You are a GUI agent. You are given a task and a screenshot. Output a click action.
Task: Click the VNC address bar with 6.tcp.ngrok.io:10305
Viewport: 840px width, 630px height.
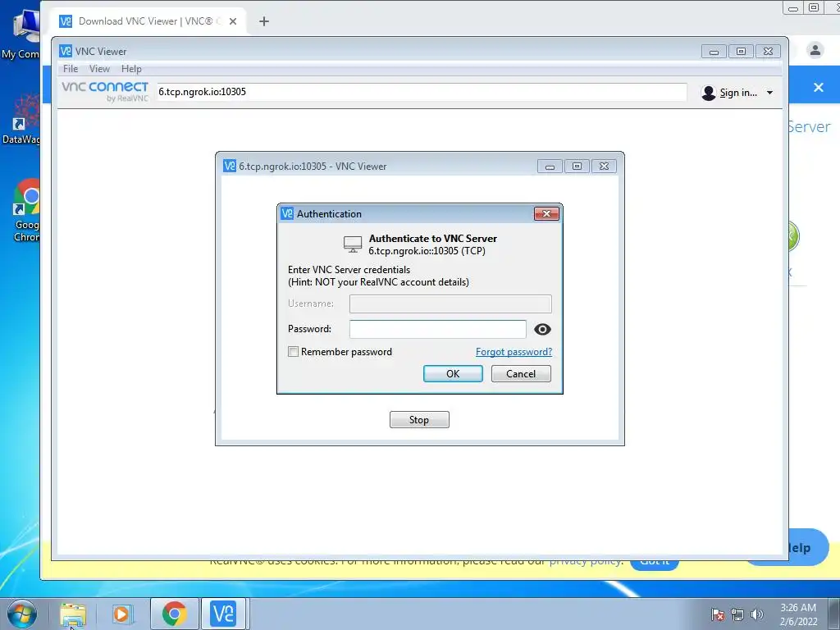(x=421, y=92)
